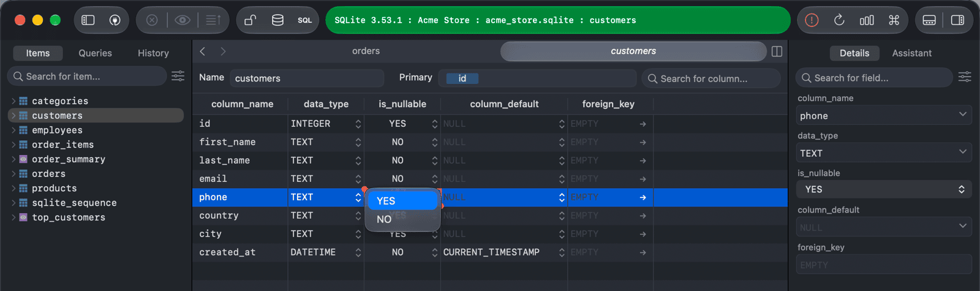Sort by the is_nullable header

point(402,104)
